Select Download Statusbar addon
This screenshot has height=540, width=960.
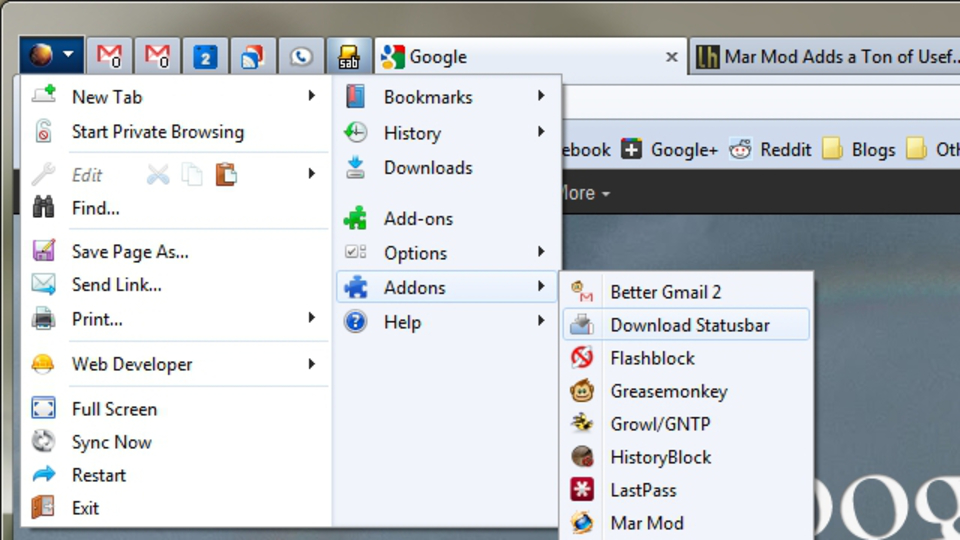click(686, 325)
